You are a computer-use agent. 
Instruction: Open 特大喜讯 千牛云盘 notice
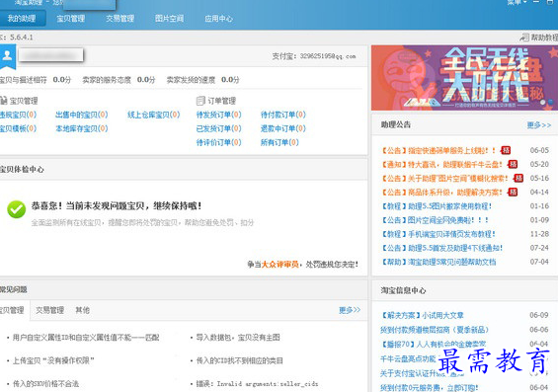[x=441, y=164]
